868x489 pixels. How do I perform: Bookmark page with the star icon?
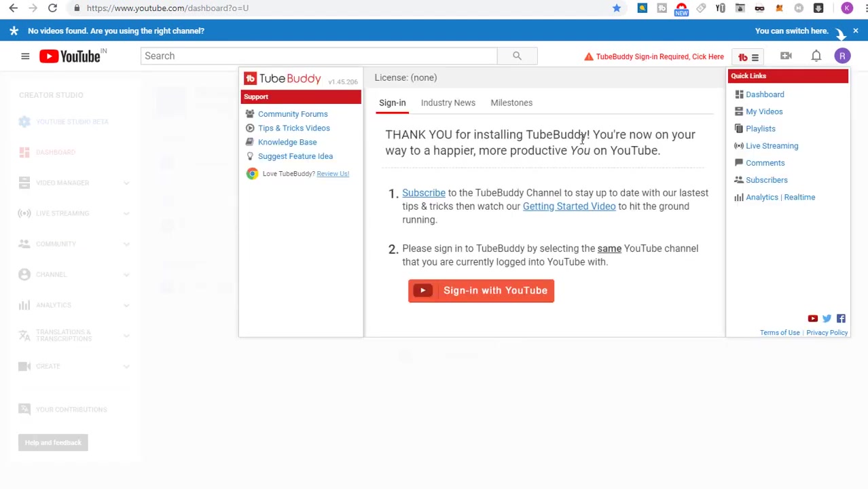(617, 8)
